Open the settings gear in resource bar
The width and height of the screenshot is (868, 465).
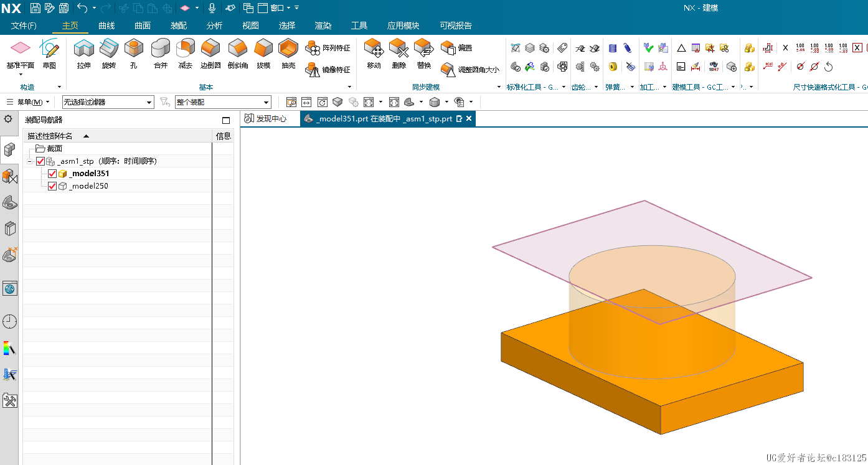pos(8,119)
